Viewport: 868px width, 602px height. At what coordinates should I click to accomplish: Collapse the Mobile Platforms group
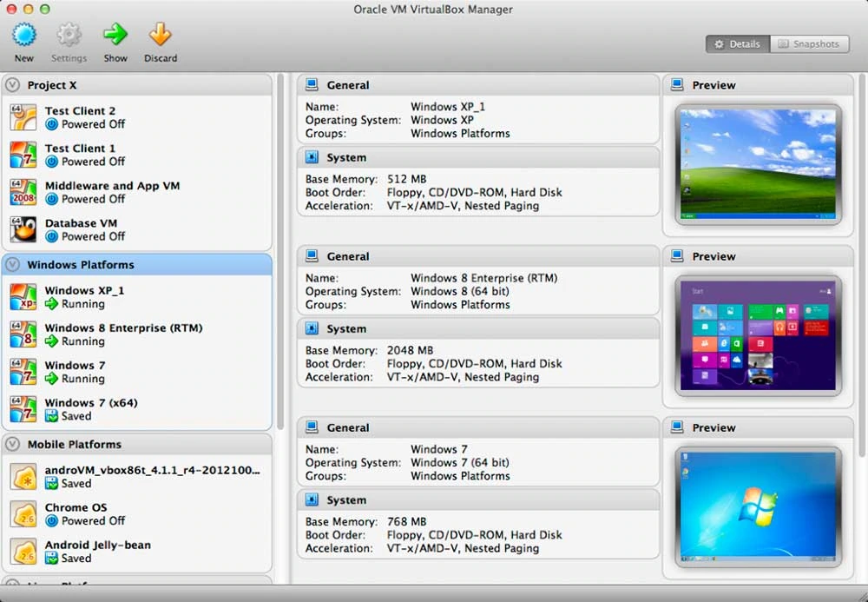pyautogui.click(x=13, y=444)
